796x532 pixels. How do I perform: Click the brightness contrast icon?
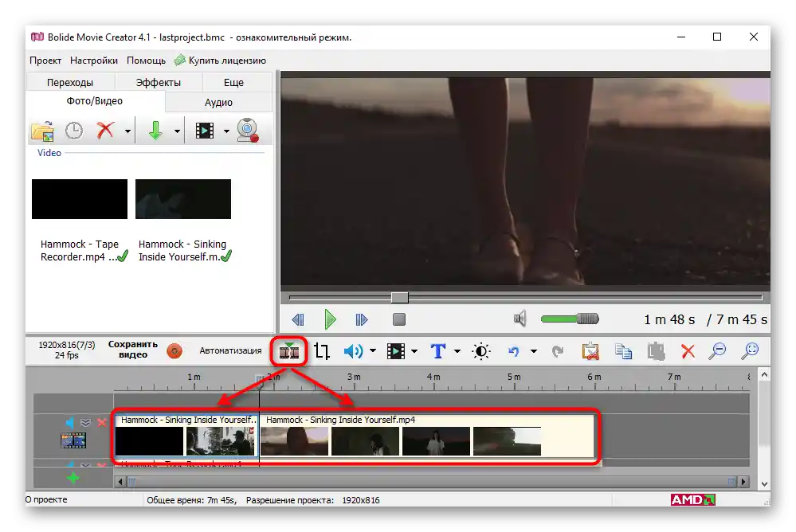[480, 350]
